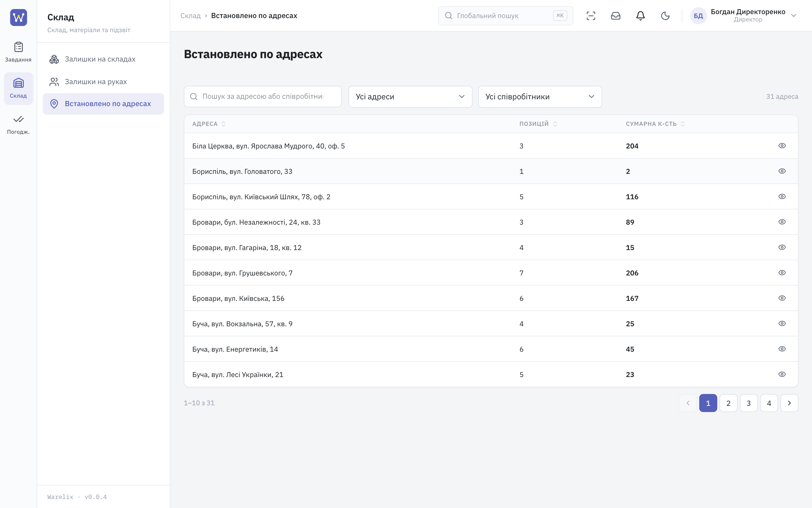This screenshot has width=812, height=508.
Task: View details for Буча, вул. Лесі Українки, 21
Action: click(782, 374)
